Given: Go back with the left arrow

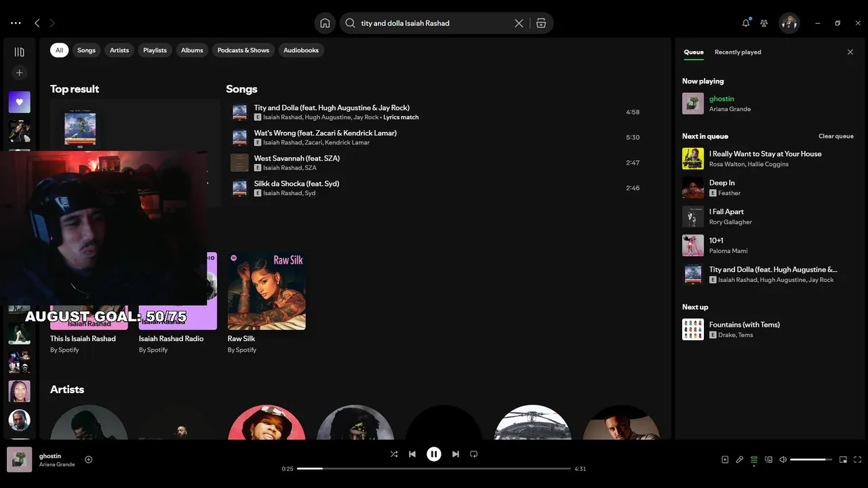Looking at the screenshot, I should coord(37,23).
